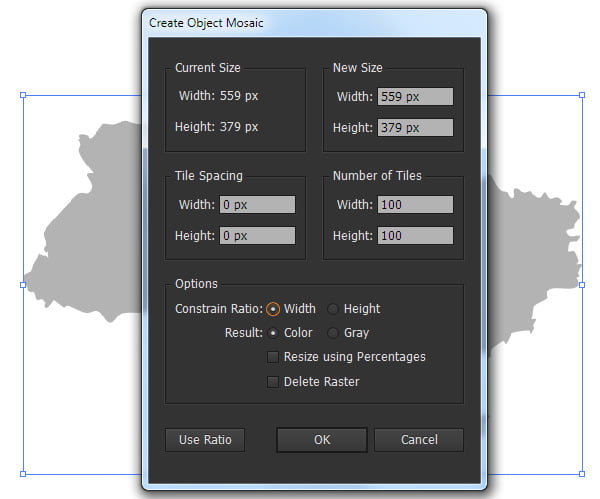Image resolution: width=600 pixels, height=499 pixels.
Task: Choose Gray result radio button
Action: (333, 333)
